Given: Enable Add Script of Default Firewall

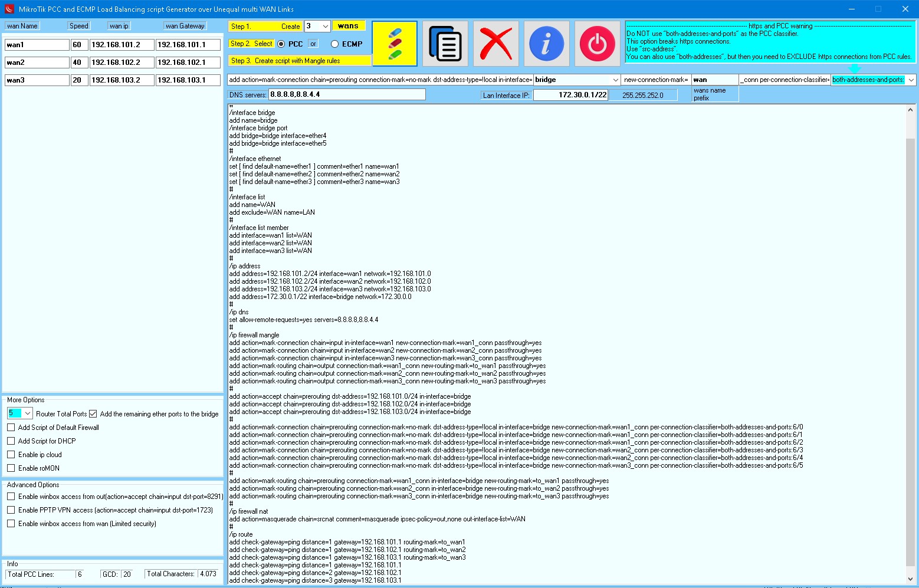Looking at the screenshot, I should pyautogui.click(x=11, y=427).
